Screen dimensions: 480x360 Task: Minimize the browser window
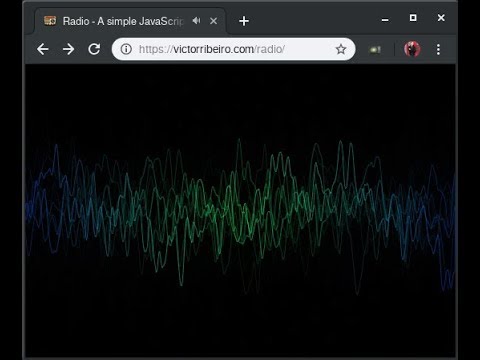click(385, 20)
